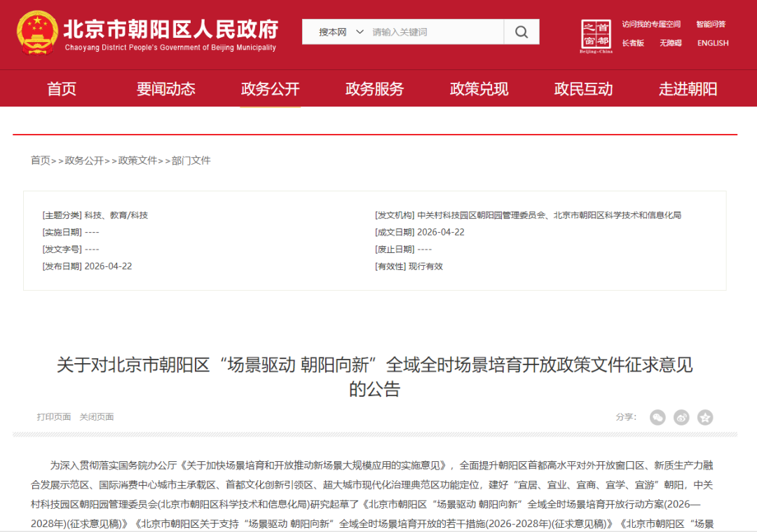
Task: Click 关闭页面 close page link
Action: pyautogui.click(x=97, y=416)
